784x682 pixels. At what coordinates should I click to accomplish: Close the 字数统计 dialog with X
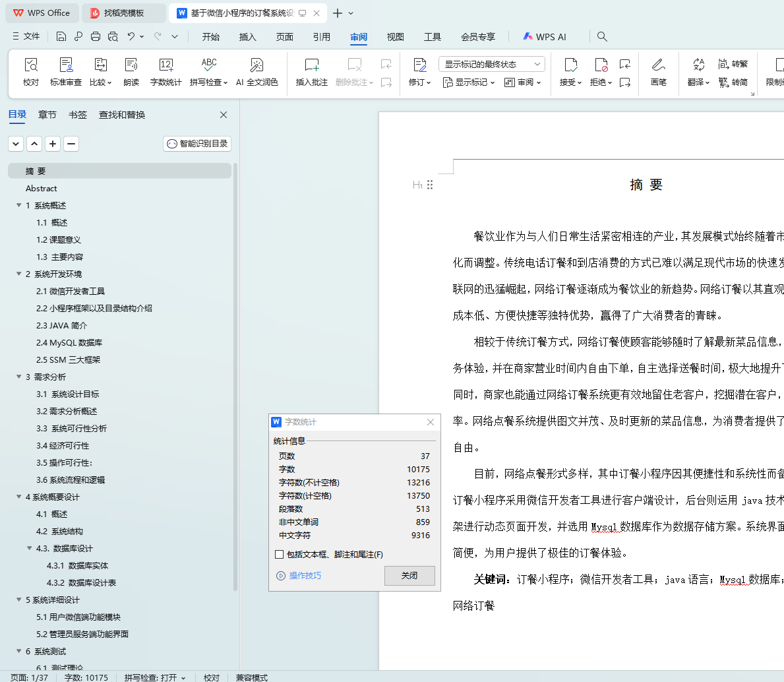[431, 422]
